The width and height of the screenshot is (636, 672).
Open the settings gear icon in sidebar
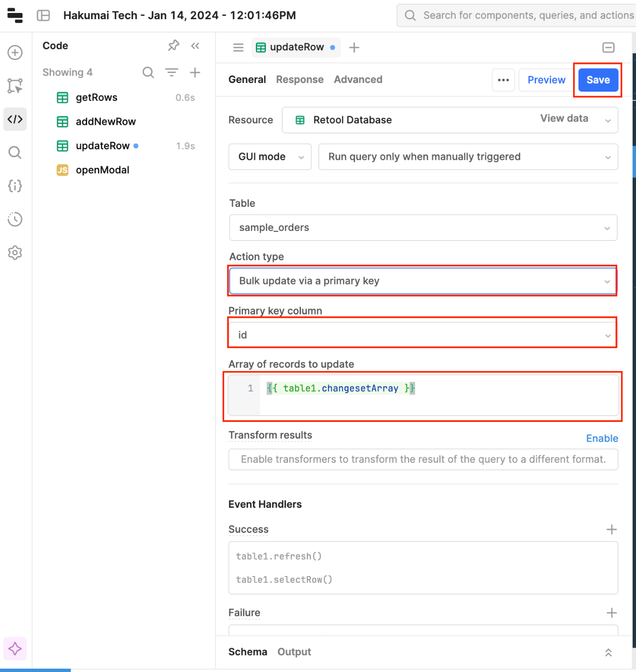[15, 252]
